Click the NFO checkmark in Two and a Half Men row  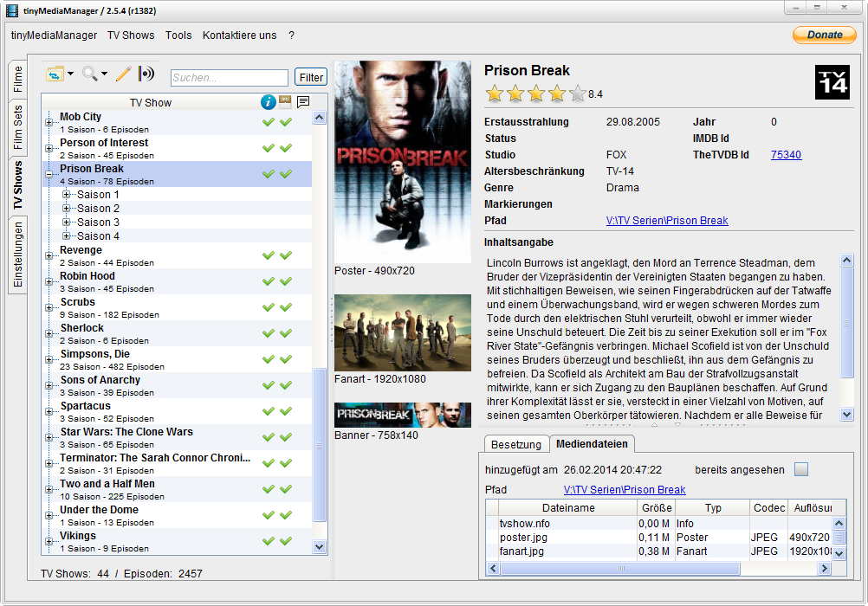pos(269,490)
